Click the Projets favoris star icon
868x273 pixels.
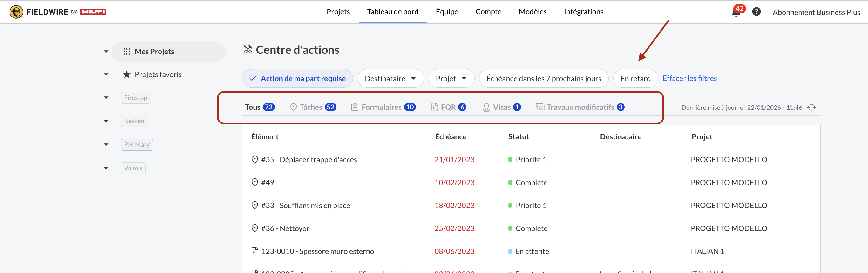point(127,74)
